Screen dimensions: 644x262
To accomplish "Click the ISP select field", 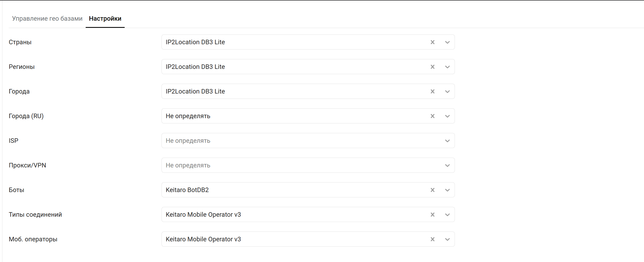I will pos(292,141).
